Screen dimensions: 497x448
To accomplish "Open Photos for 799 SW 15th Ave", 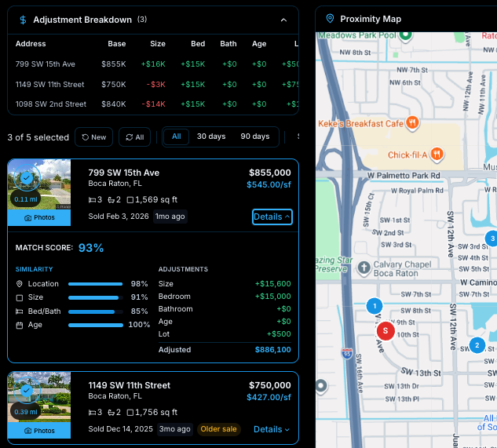I will (39, 217).
